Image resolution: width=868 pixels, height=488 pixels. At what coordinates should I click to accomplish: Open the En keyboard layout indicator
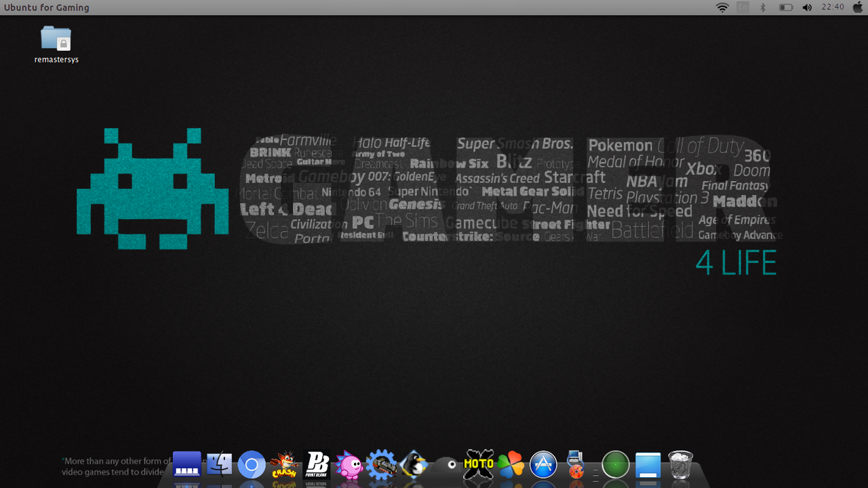tap(743, 7)
